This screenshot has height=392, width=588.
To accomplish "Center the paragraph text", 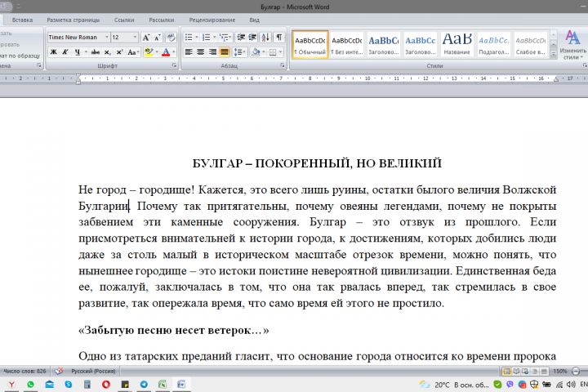I will click(201, 52).
